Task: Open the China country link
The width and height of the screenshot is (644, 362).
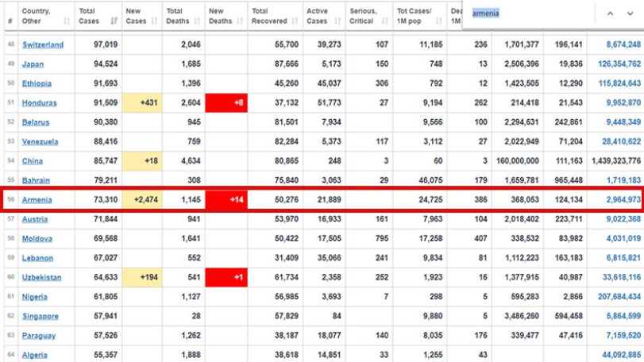Action: click(32, 161)
